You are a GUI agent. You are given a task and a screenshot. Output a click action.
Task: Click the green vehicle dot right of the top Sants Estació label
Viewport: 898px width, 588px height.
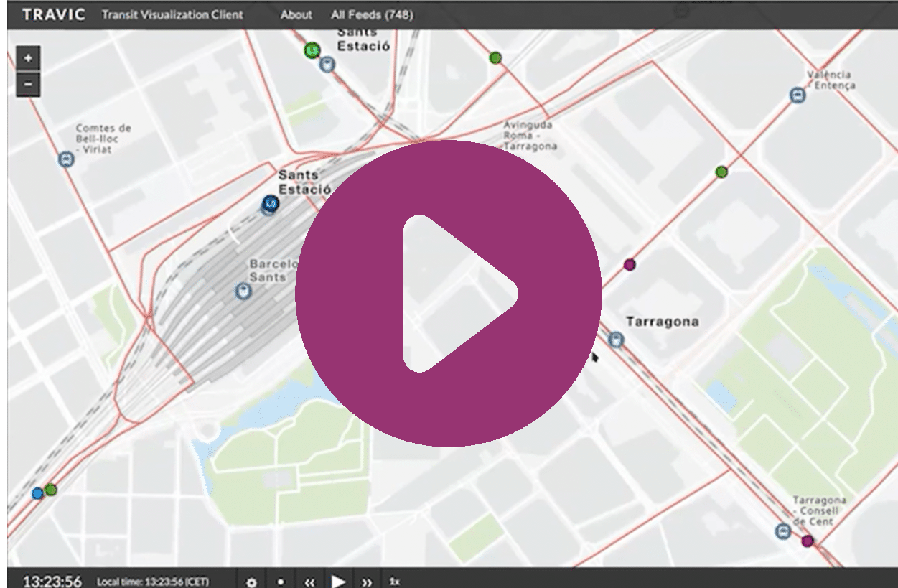pyautogui.click(x=495, y=57)
